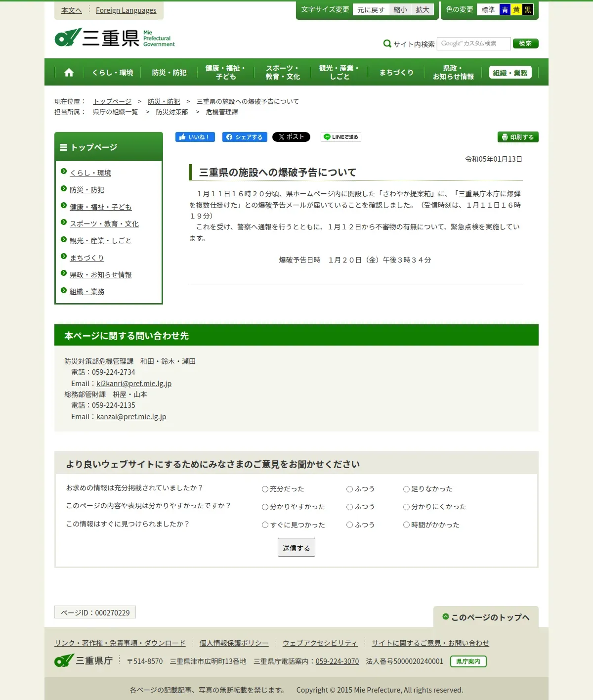593x700 pixels.
Task: Choose 黄 yellow color scheme
Action: [x=516, y=9]
